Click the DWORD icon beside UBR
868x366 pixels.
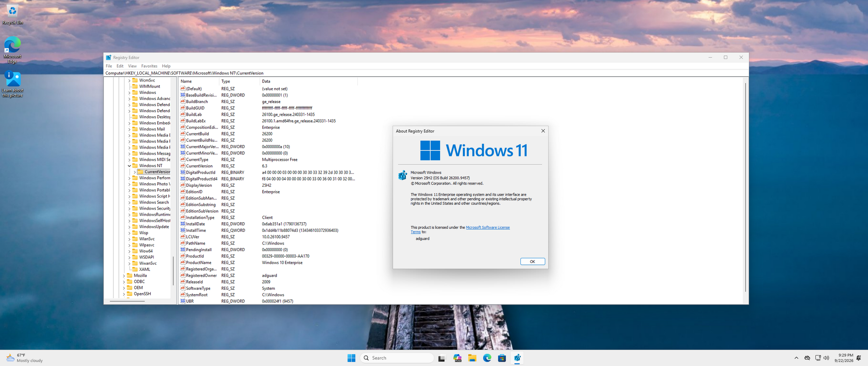(183, 301)
